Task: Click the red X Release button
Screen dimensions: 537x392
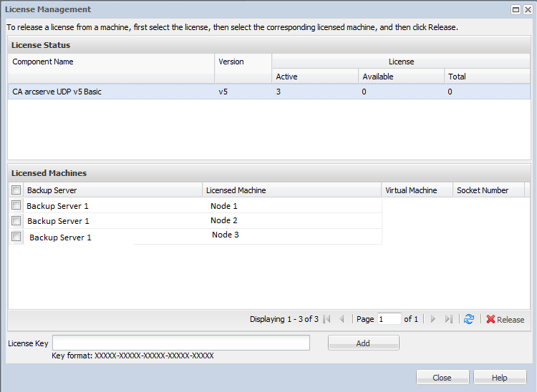Action: tap(505, 319)
